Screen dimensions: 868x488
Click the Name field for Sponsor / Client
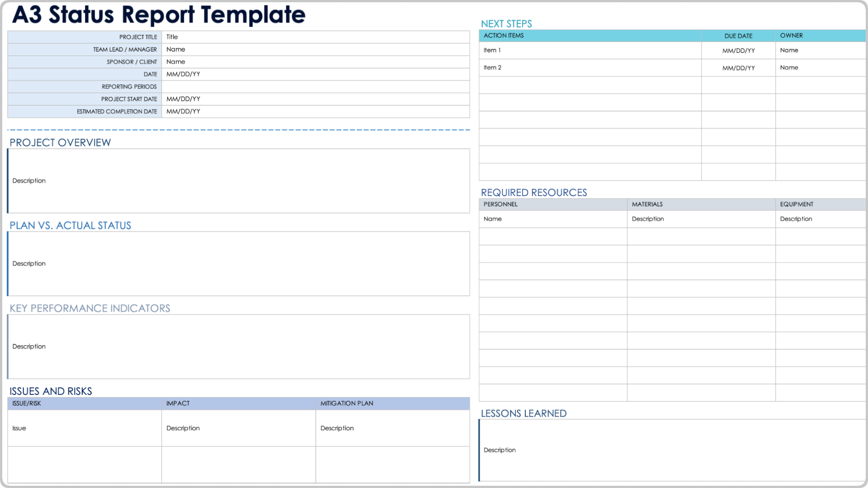316,62
